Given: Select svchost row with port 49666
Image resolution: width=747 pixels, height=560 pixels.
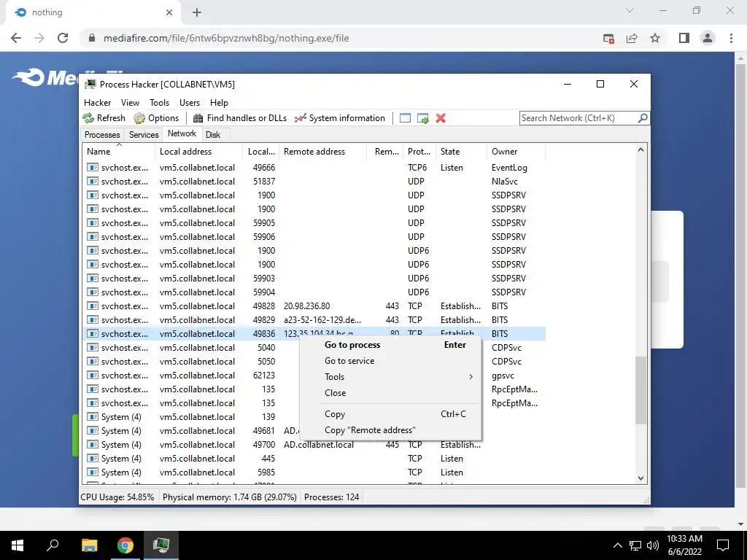Looking at the screenshot, I should [x=314, y=168].
